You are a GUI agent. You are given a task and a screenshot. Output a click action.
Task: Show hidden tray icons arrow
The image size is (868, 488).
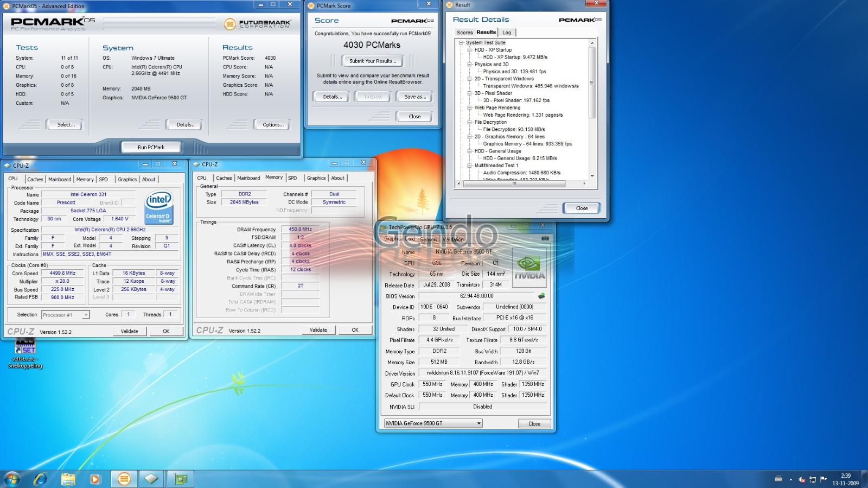pos(790,479)
